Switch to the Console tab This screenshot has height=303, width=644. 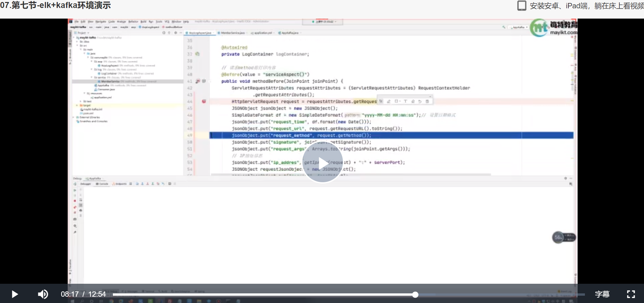(x=102, y=184)
